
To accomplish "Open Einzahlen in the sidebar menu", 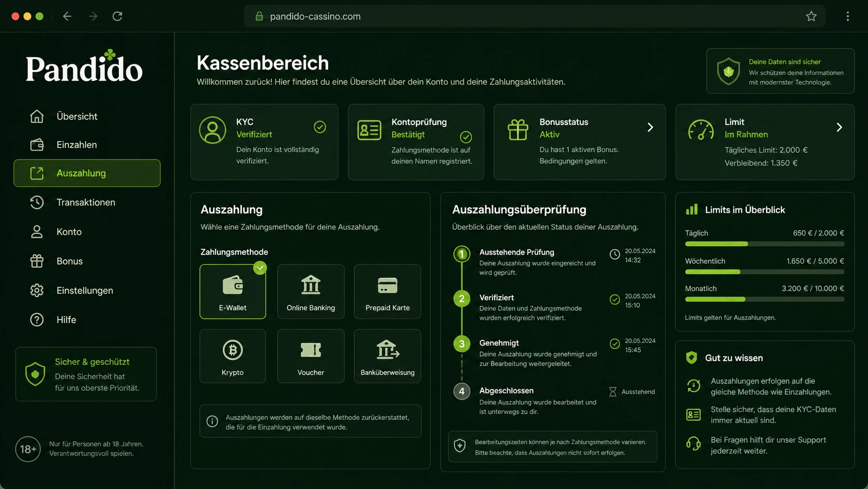I will (87, 144).
